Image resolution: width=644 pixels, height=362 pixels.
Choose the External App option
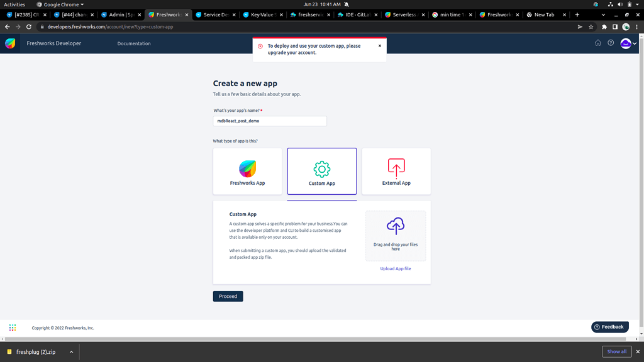pos(396,171)
